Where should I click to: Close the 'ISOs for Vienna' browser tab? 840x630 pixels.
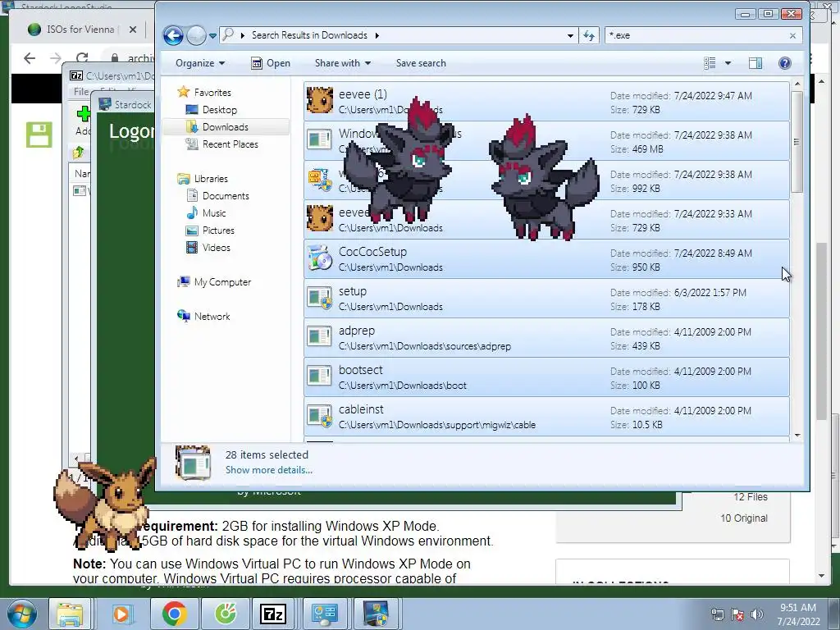(133, 30)
